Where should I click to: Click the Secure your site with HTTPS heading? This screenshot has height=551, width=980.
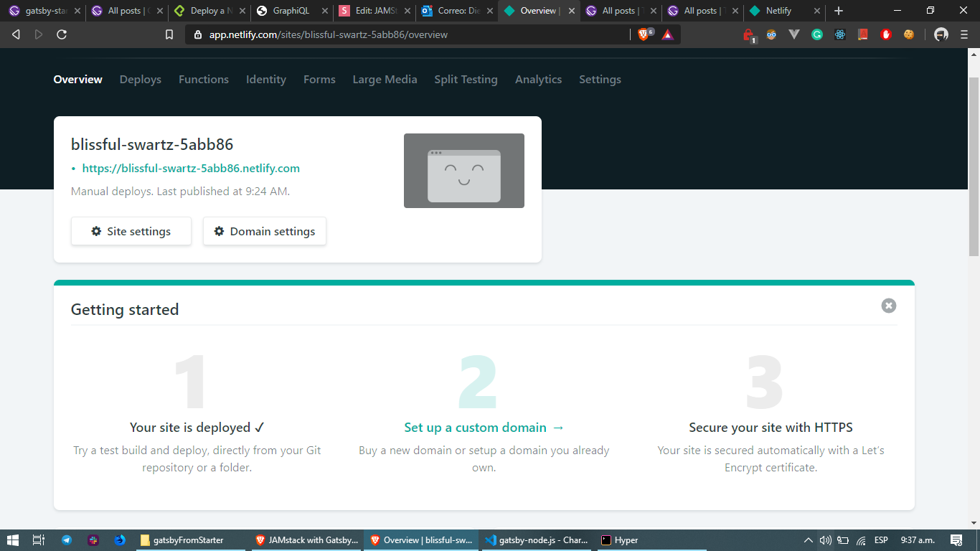771,428
